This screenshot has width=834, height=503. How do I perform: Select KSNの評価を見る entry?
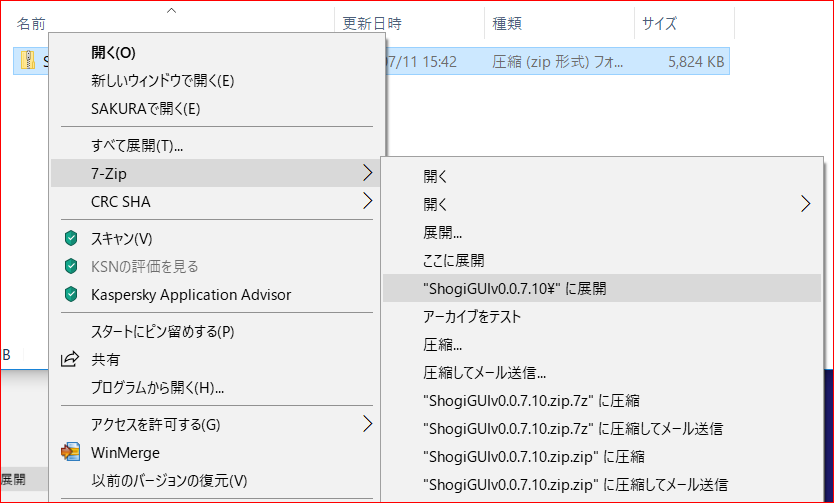(217, 266)
